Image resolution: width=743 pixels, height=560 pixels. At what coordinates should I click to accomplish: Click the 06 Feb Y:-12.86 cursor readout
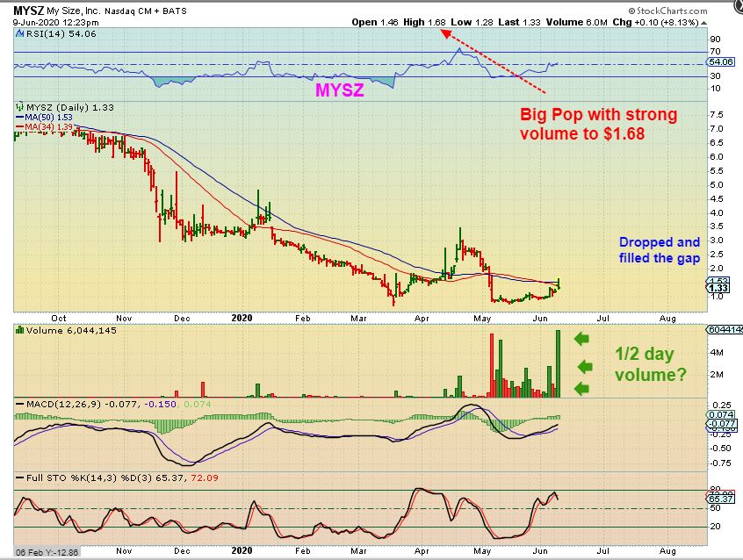click(x=47, y=552)
